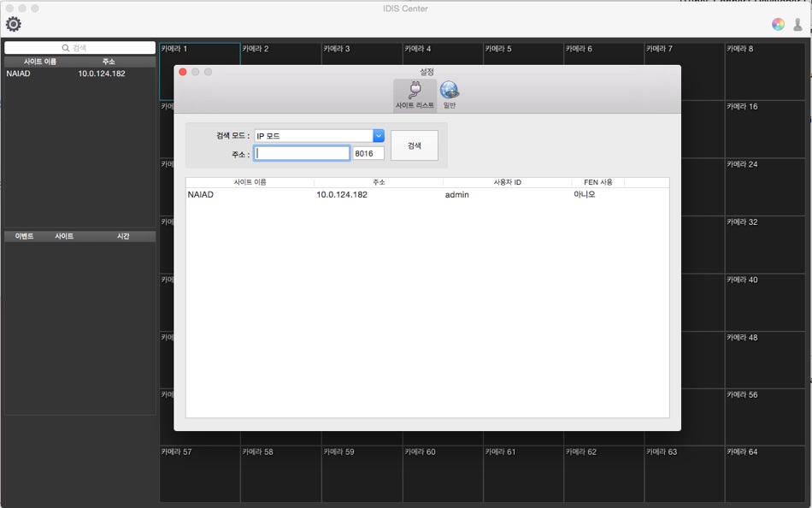Select the 카메라 1 tile
812x508 pixels.
200,54
